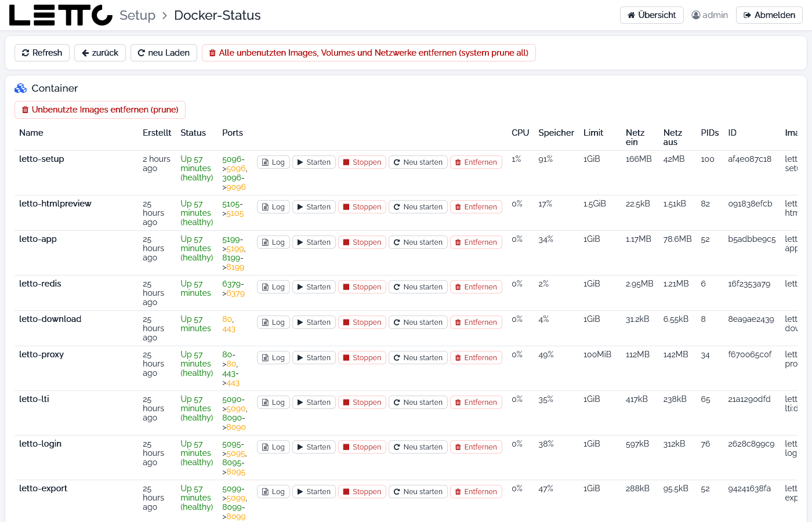812x522 pixels.
Task: Stop the letto-htmlpreview container
Action: point(362,207)
